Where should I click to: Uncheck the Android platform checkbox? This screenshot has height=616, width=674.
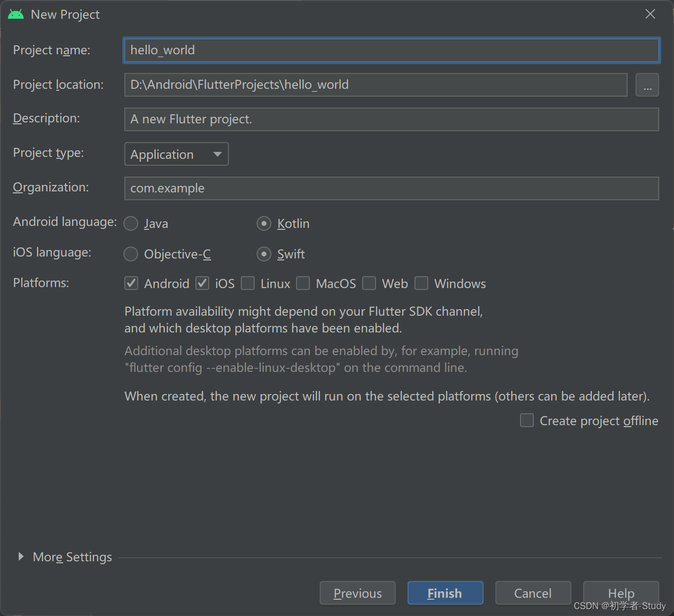click(x=131, y=283)
